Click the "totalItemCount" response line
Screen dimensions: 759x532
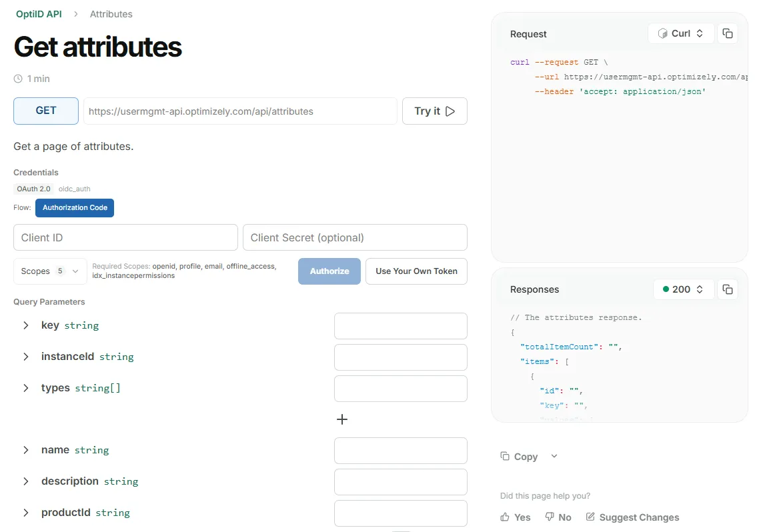(571, 347)
